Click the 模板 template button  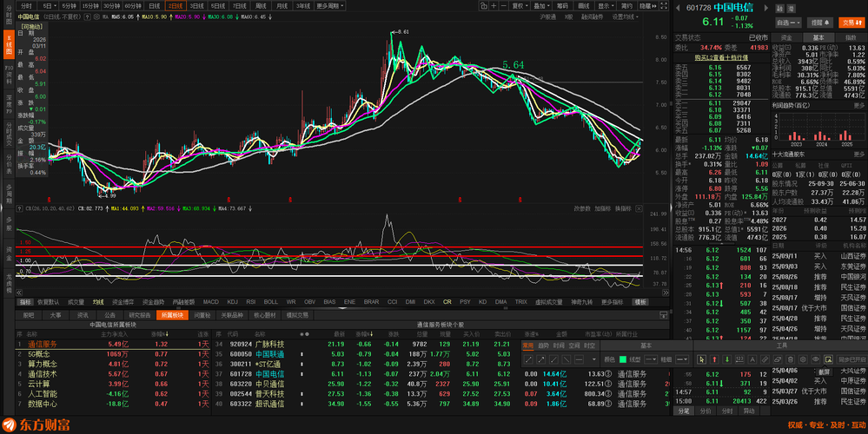(641, 302)
